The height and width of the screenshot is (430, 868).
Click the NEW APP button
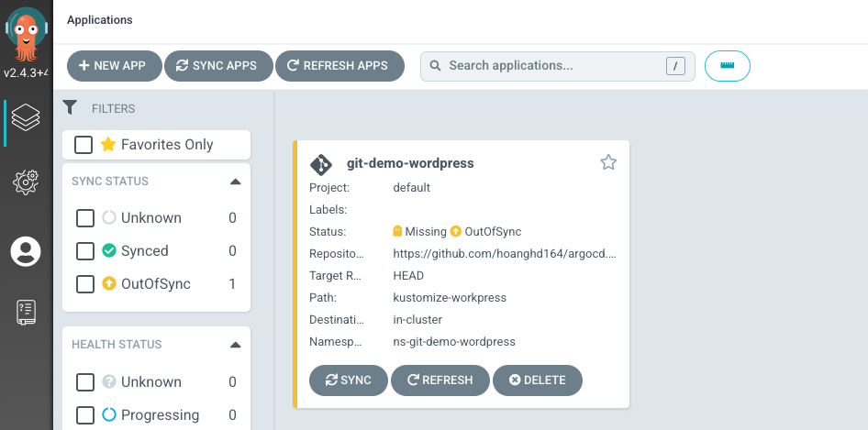click(115, 66)
